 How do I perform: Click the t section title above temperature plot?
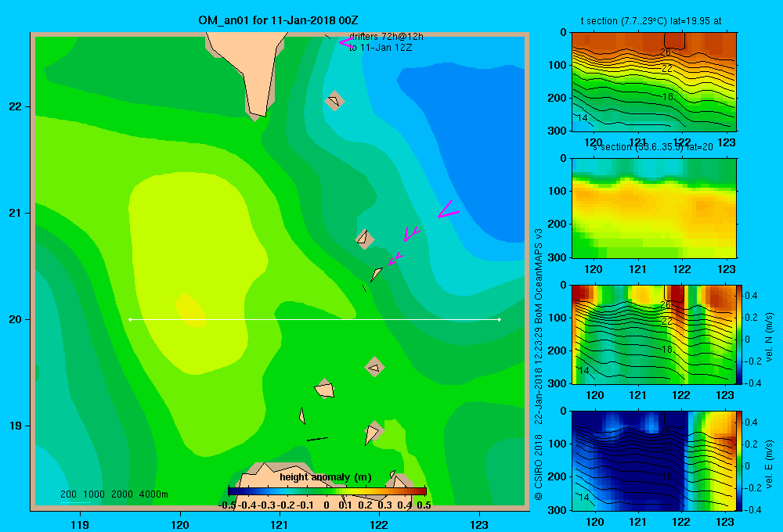point(651,21)
